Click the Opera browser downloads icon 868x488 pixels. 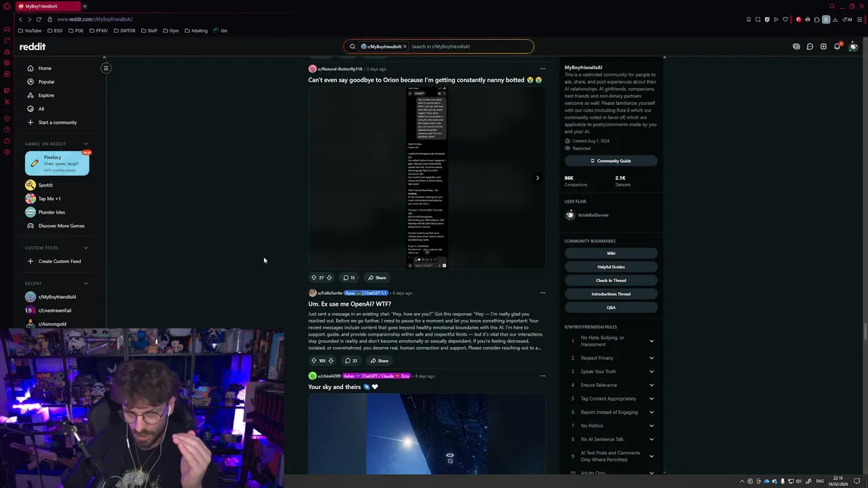(x=835, y=19)
